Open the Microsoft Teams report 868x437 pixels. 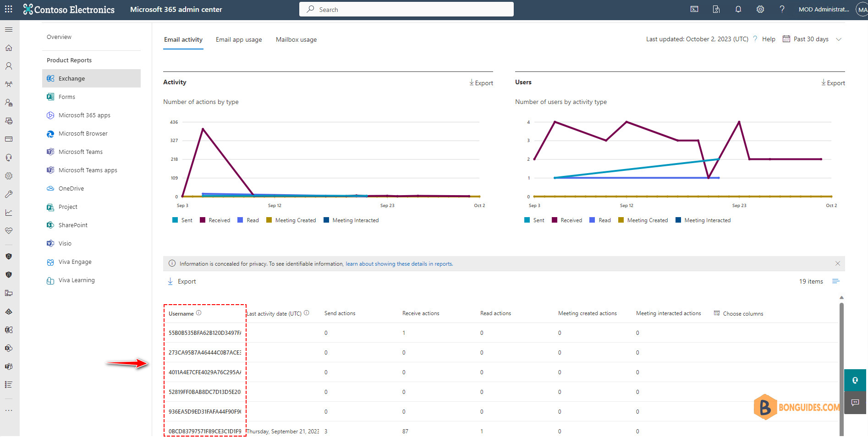[91, 152]
